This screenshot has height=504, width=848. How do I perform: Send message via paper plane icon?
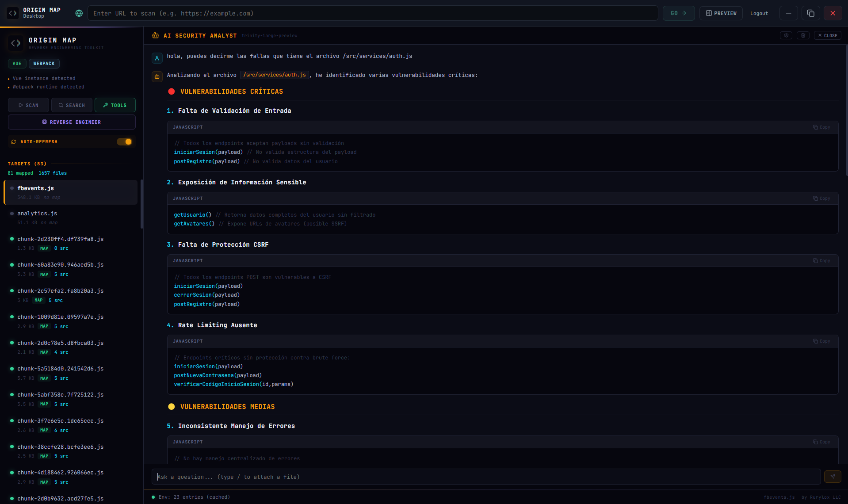(833, 477)
